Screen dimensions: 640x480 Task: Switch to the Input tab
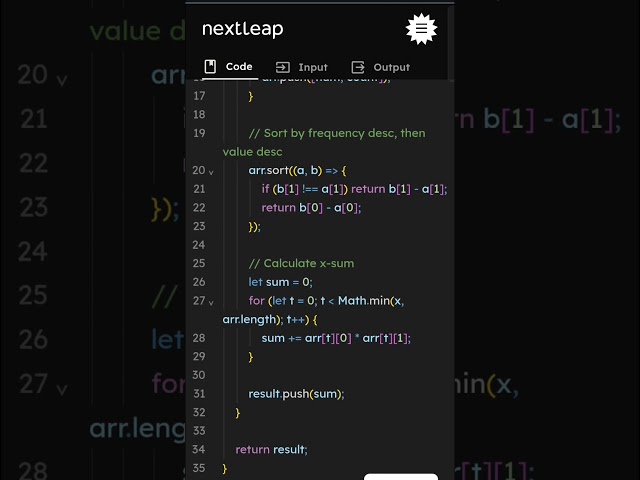pyautogui.click(x=302, y=67)
